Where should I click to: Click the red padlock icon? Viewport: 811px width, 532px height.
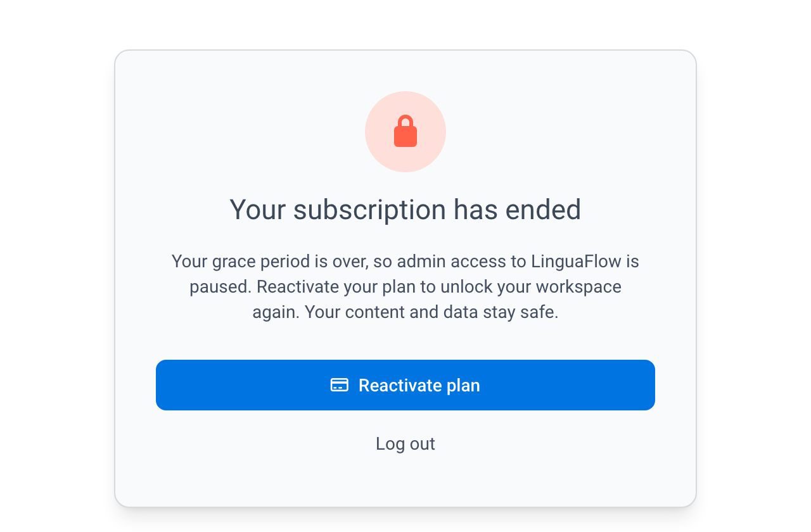point(405,131)
